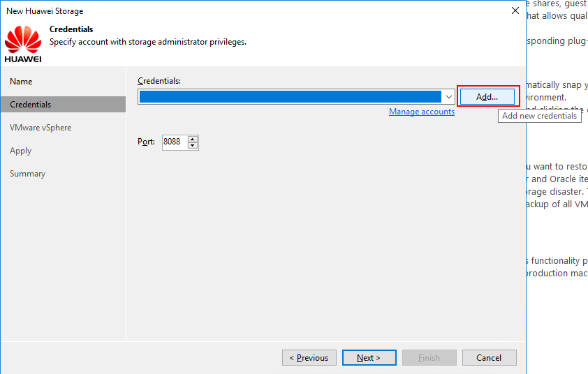The image size is (588, 374).
Task: Click the Huawei logo icon
Action: pyautogui.click(x=23, y=44)
